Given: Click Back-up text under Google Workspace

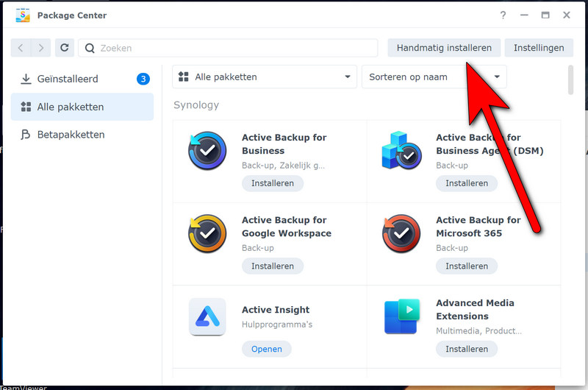Looking at the screenshot, I should [x=258, y=248].
